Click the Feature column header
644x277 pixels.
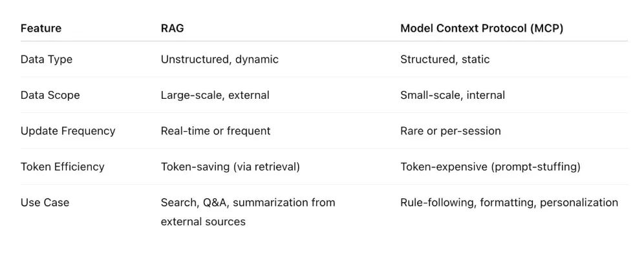41,28
